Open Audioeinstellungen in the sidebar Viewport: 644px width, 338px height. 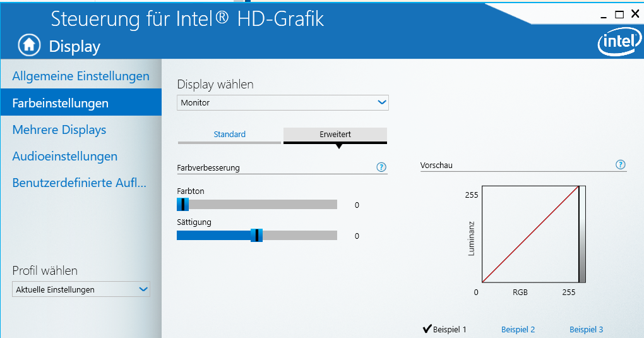point(65,156)
